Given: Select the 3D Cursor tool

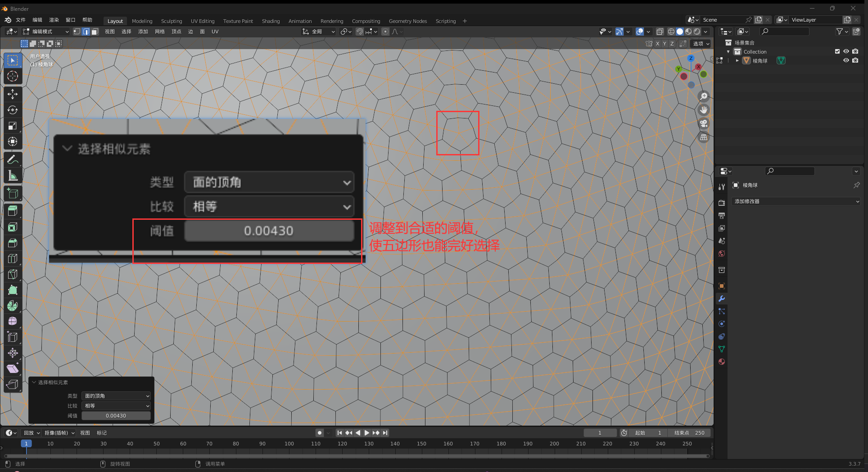Looking at the screenshot, I should point(13,76).
